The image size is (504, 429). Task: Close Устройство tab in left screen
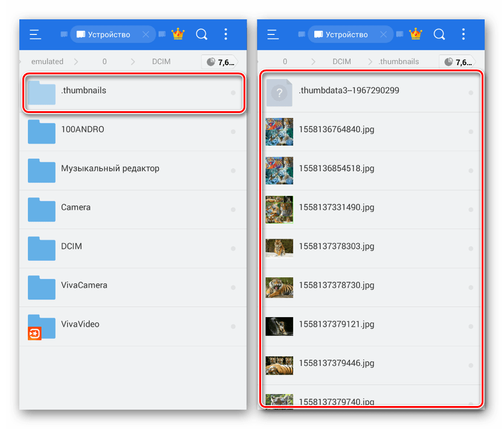pos(146,34)
